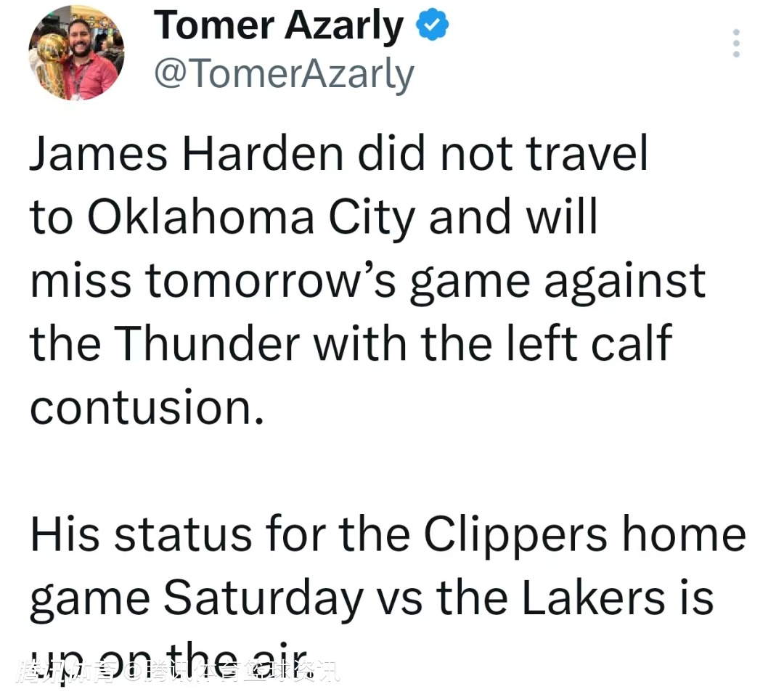The width and height of the screenshot is (784, 697).
Task: Open the three-dot more options menu
Action: click(x=736, y=44)
